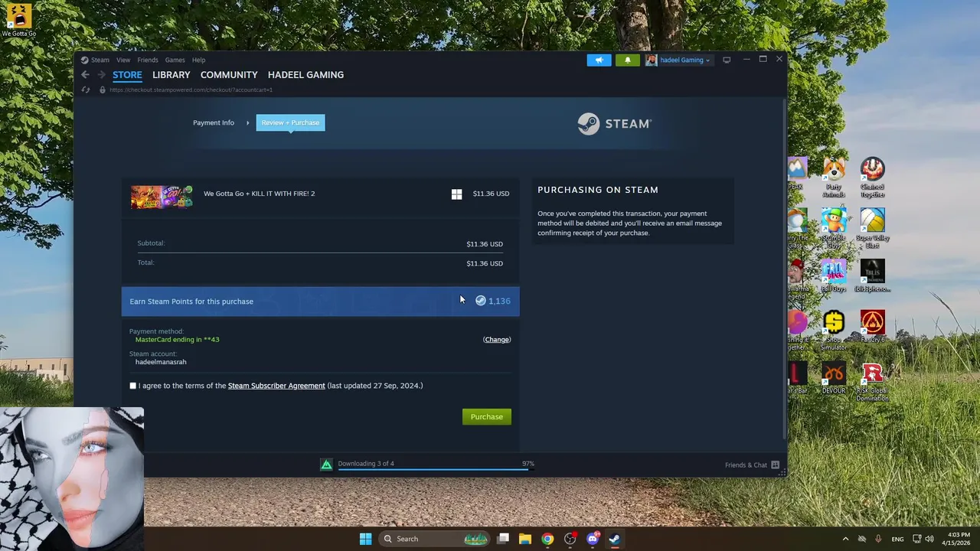The image size is (980, 551).
Task: Go to the COMMUNITY tab
Action: [229, 75]
